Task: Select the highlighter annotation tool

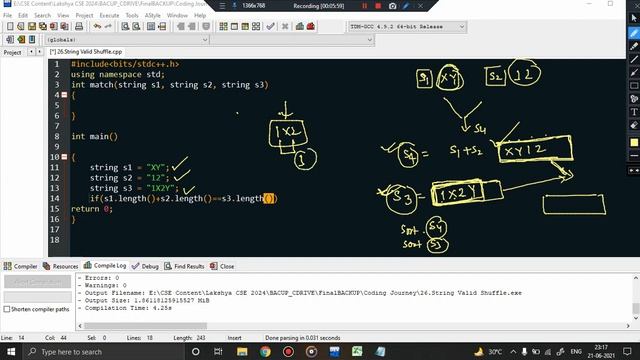Action: tap(633, 46)
